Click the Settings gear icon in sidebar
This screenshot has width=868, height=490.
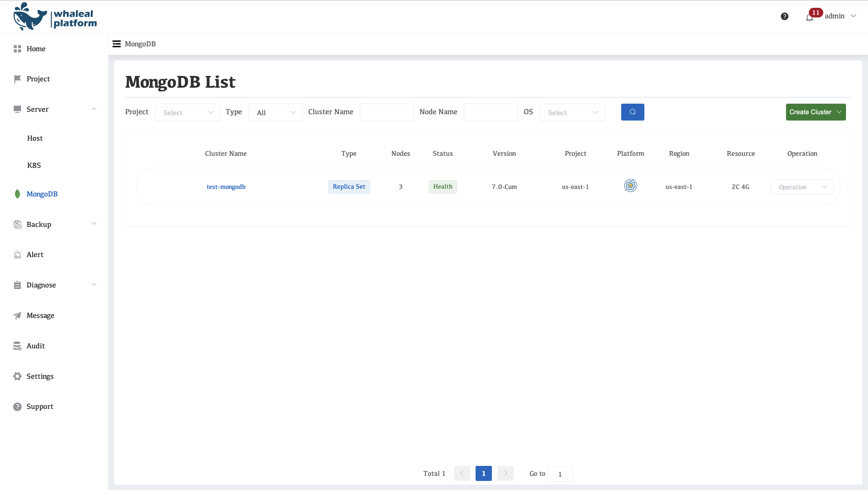point(17,376)
